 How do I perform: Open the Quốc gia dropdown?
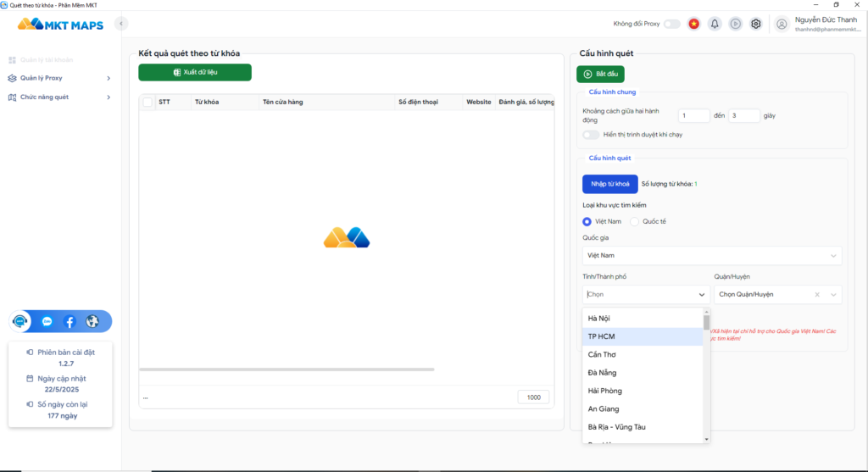pyautogui.click(x=712, y=255)
